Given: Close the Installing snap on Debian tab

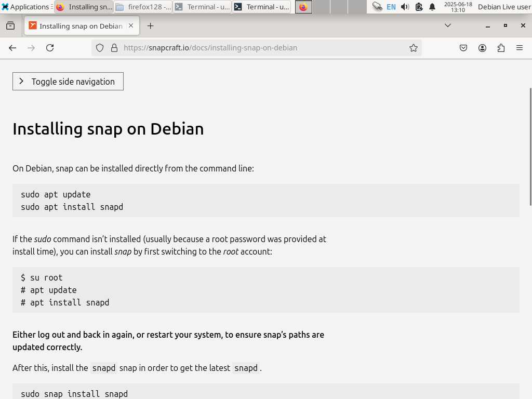Looking at the screenshot, I should [x=131, y=26].
